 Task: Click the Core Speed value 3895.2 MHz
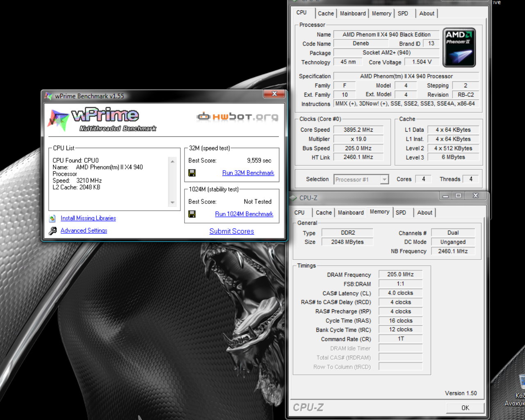(x=358, y=130)
